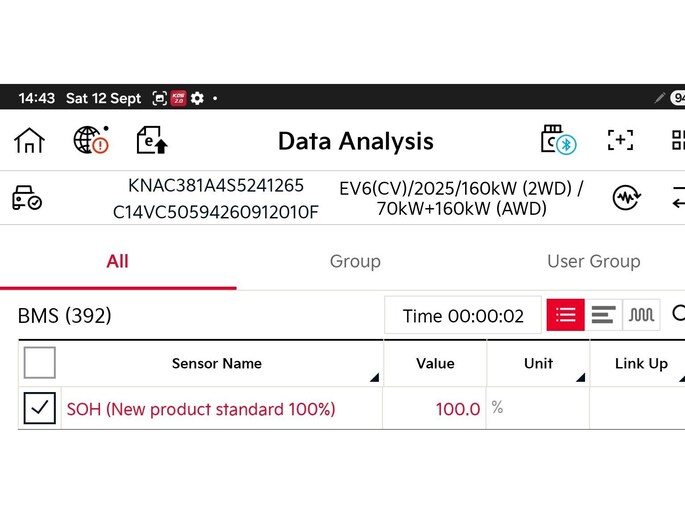Switch to the Group tab

(x=355, y=262)
